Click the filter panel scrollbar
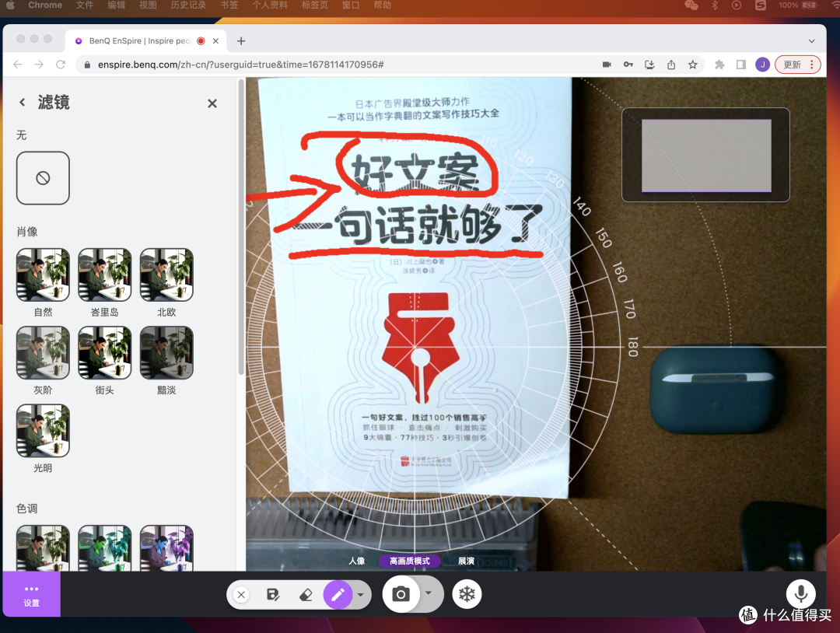The height and width of the screenshot is (633, 840). point(241,228)
